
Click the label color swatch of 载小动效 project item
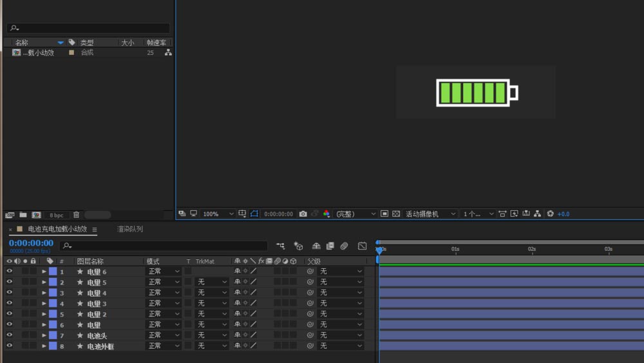tap(71, 53)
